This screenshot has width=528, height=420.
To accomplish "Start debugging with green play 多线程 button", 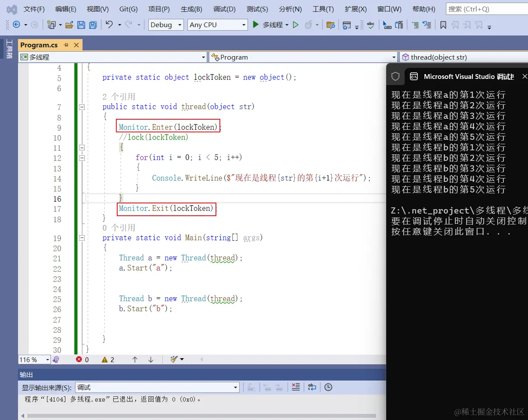I will [x=267, y=25].
